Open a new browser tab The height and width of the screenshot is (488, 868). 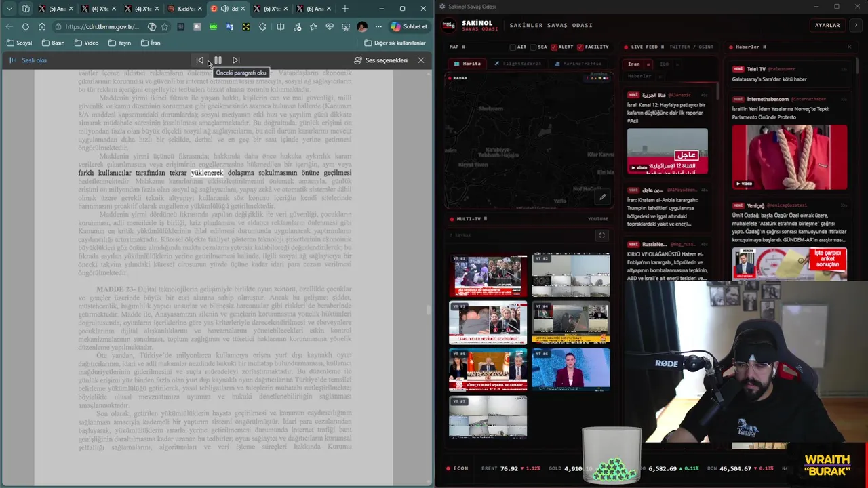(x=345, y=9)
